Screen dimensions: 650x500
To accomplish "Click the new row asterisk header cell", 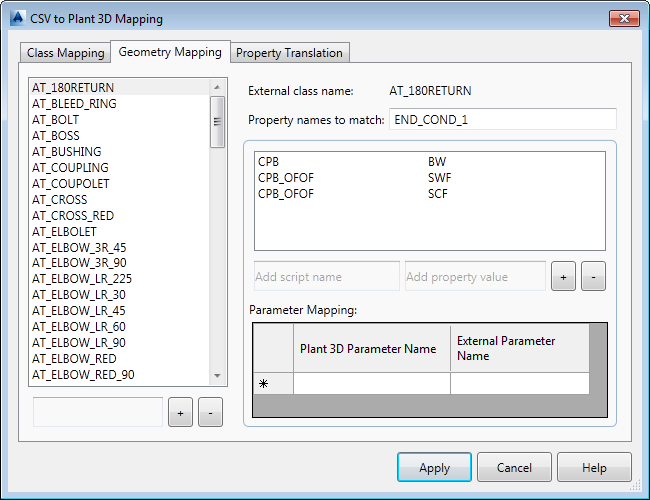I will [274, 383].
